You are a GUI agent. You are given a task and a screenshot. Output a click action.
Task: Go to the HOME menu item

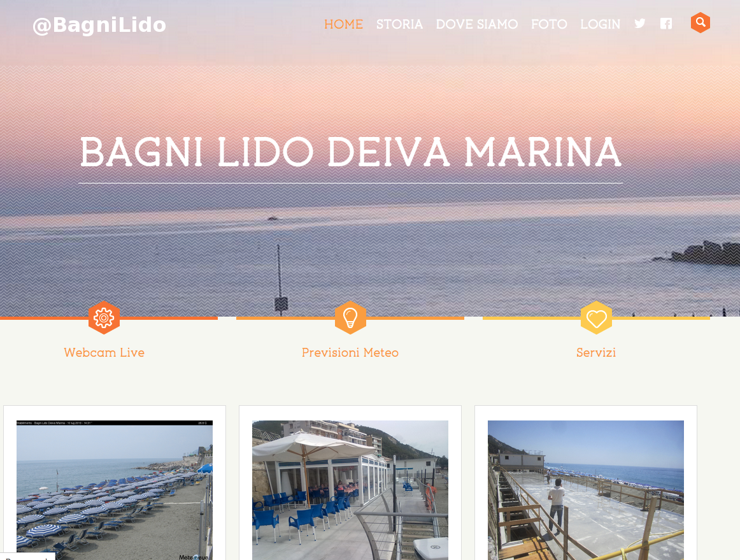pos(344,24)
